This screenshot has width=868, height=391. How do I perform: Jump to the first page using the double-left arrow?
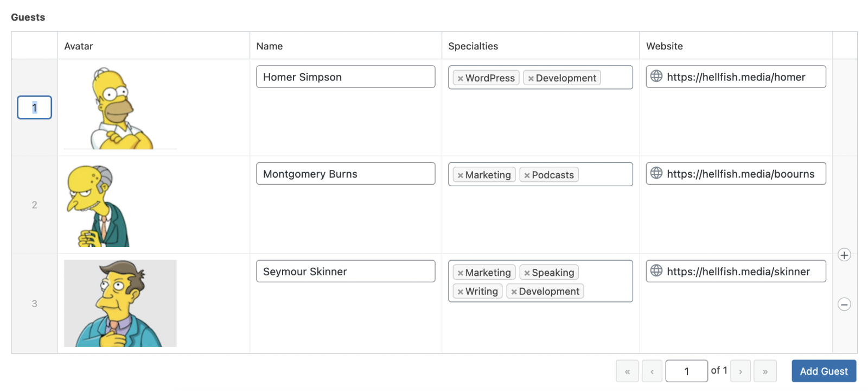(627, 371)
